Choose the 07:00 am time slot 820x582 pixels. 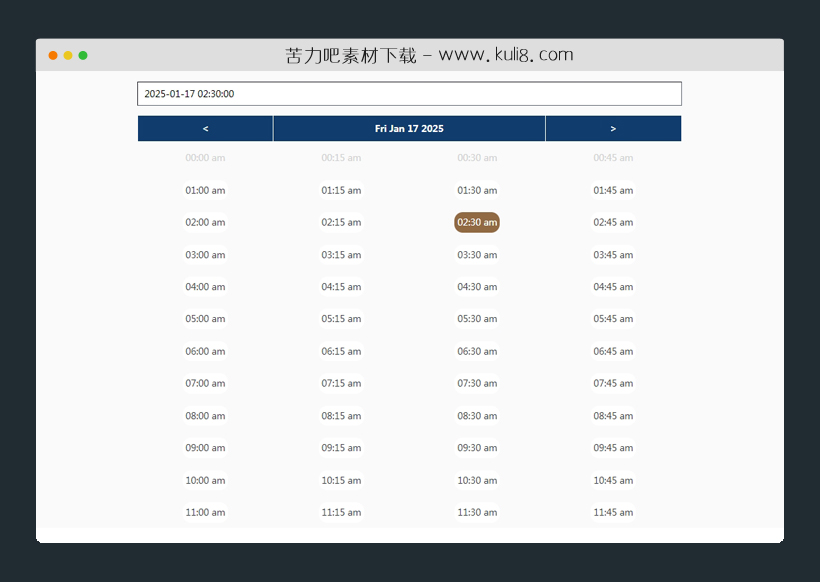(205, 383)
